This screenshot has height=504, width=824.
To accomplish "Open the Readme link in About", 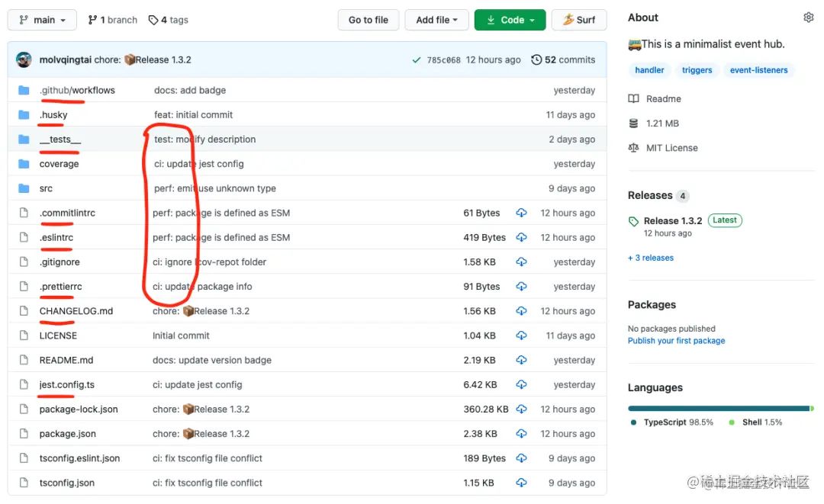I will pyautogui.click(x=664, y=98).
